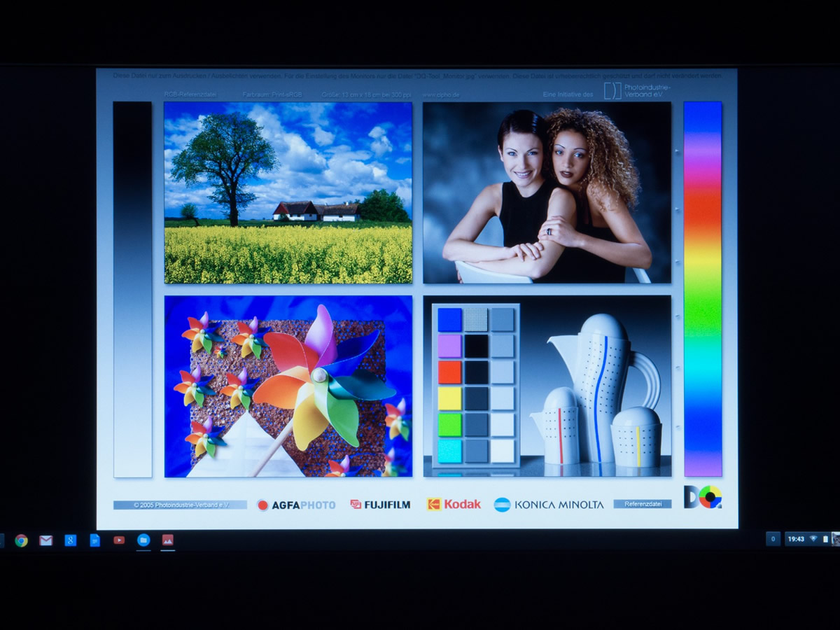
Task: Click the red swatch in color chart
Action: click(x=449, y=372)
